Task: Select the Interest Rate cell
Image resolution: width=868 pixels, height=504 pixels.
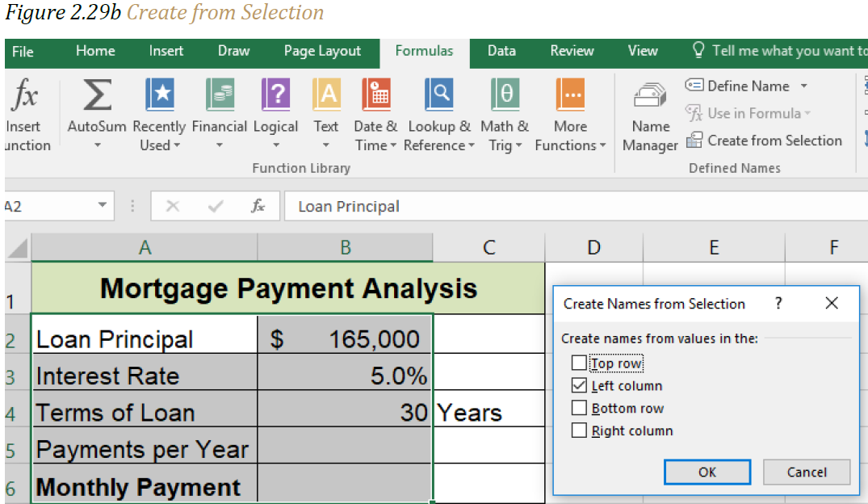Action: (x=145, y=372)
